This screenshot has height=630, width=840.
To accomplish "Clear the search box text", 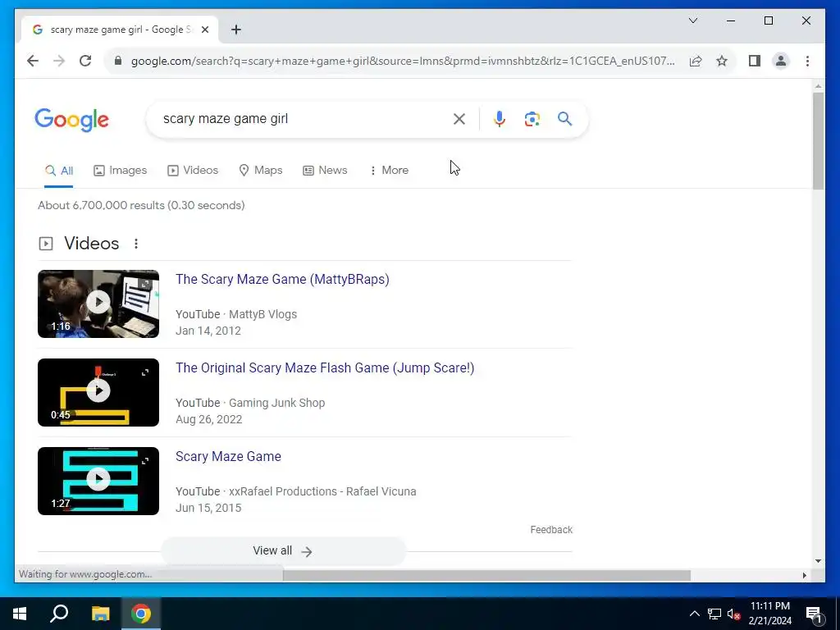I will click(x=459, y=119).
